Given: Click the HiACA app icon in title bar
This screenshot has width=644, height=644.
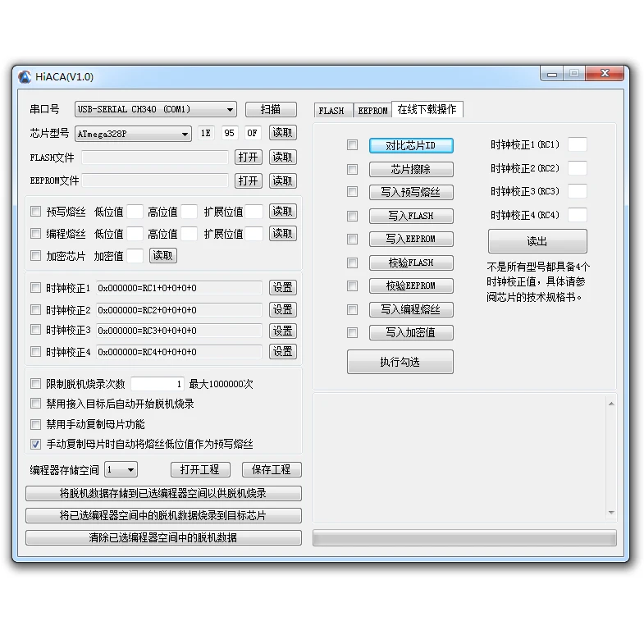Looking at the screenshot, I should (25, 77).
